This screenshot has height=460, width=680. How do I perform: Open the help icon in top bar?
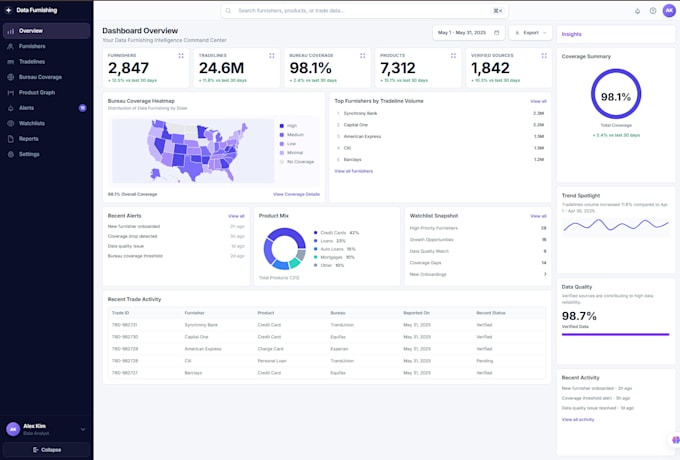pyautogui.click(x=653, y=11)
